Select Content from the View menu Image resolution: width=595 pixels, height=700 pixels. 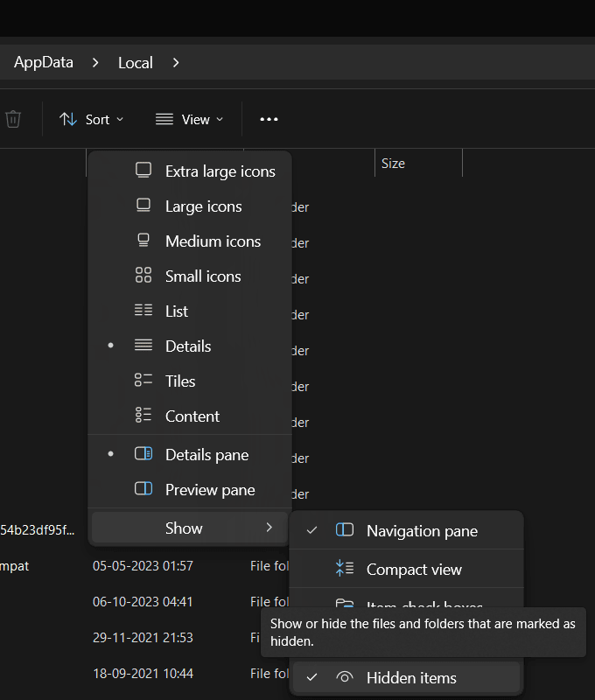click(x=192, y=416)
